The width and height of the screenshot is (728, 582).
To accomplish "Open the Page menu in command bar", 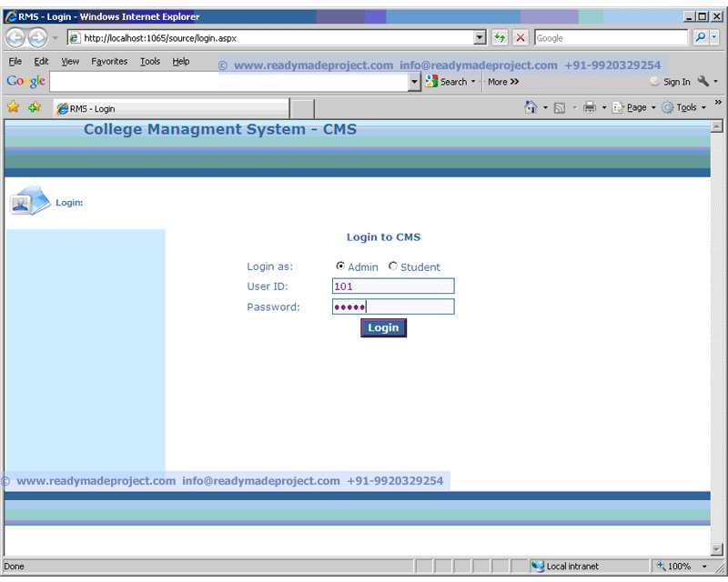I will 634,107.
